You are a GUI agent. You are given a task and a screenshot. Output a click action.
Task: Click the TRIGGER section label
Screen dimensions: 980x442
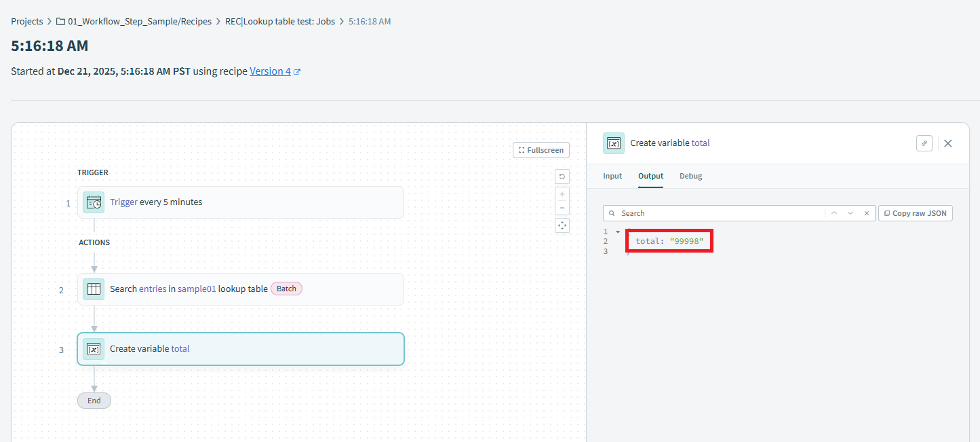93,172
